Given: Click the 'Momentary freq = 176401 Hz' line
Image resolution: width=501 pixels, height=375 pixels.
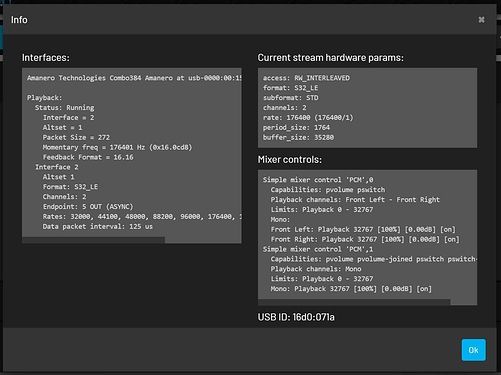Looking at the screenshot, I should click(117, 147).
